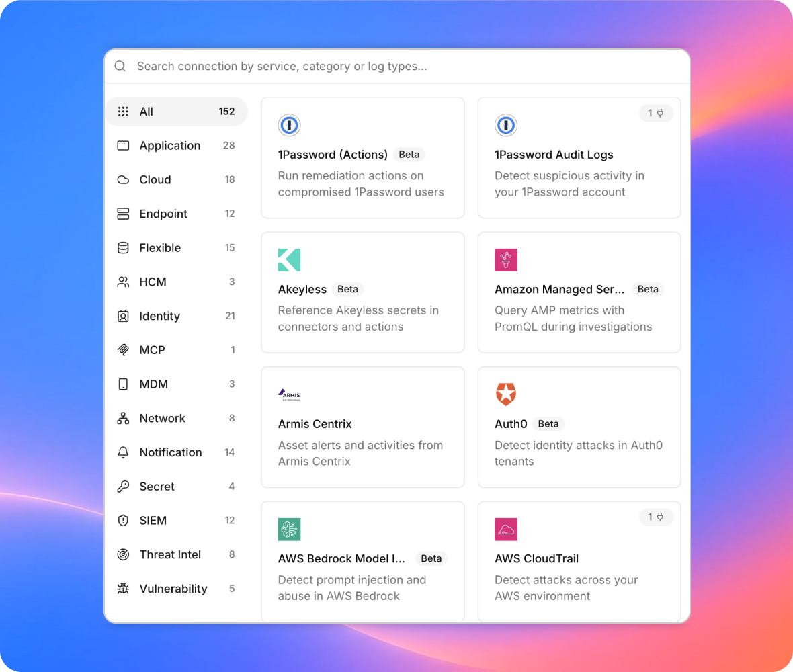Click the HCM people icon
This screenshot has width=793, height=672.
(x=123, y=282)
